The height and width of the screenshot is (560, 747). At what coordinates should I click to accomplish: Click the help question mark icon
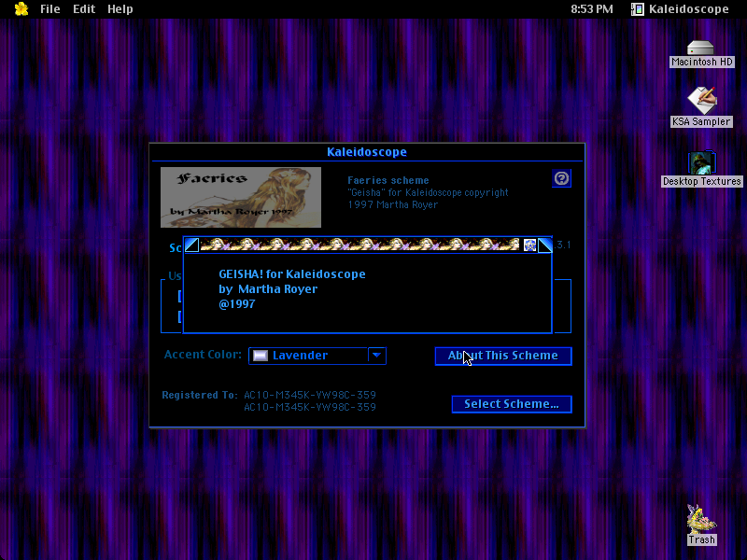(x=561, y=178)
